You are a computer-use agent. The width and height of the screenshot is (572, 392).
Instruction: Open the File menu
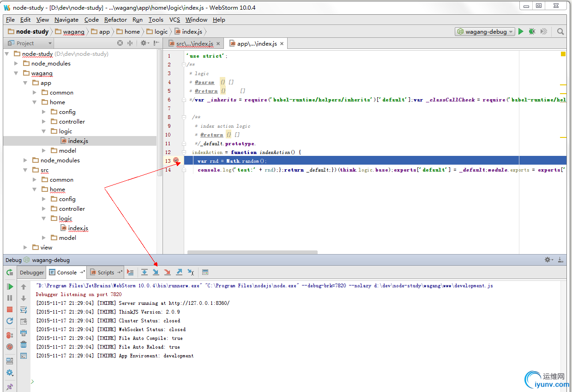click(x=10, y=19)
